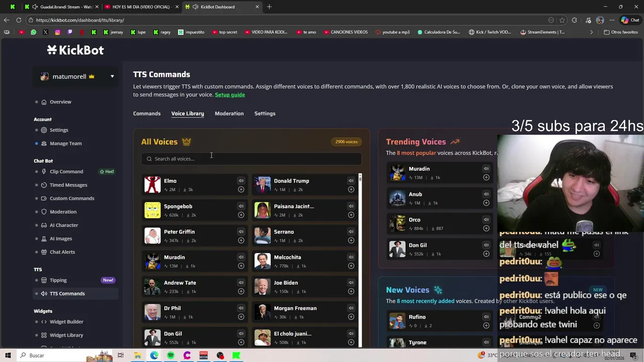This screenshot has width=644, height=362.
Task: Click the Paisana Jacint... voice avatar
Action: point(262,210)
